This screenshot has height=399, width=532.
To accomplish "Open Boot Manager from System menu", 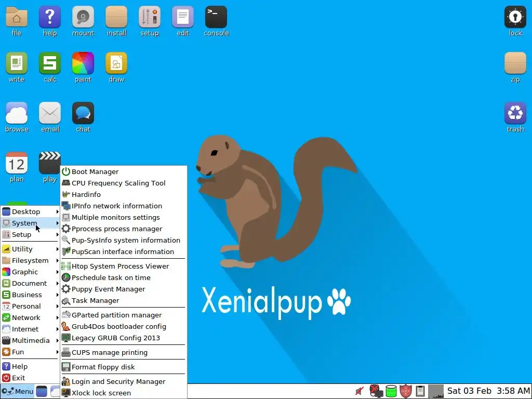I will click(x=124, y=172).
